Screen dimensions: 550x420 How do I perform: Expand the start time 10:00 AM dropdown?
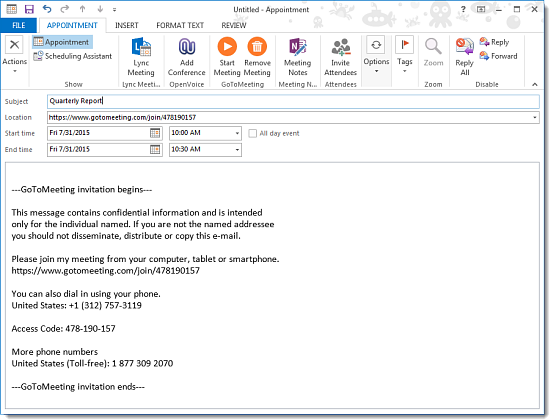(237, 133)
